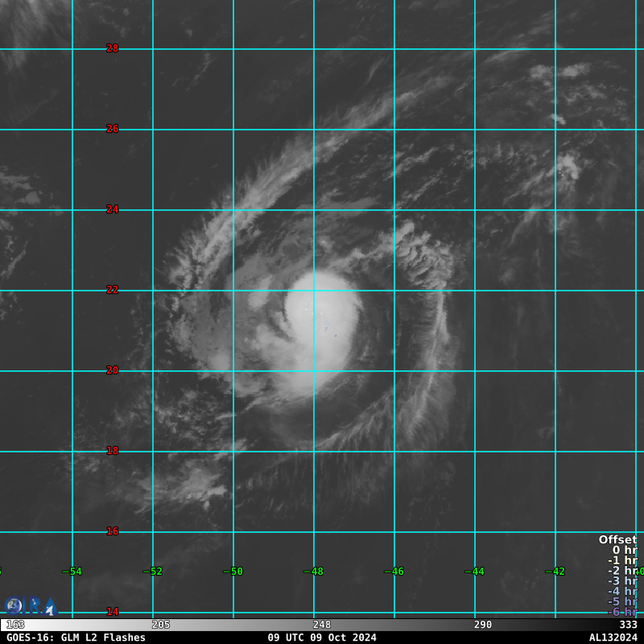This screenshot has width=644, height=644.
Task: Click the 09 UTC 09 Oct 2024 timestamp
Action: pos(322,638)
